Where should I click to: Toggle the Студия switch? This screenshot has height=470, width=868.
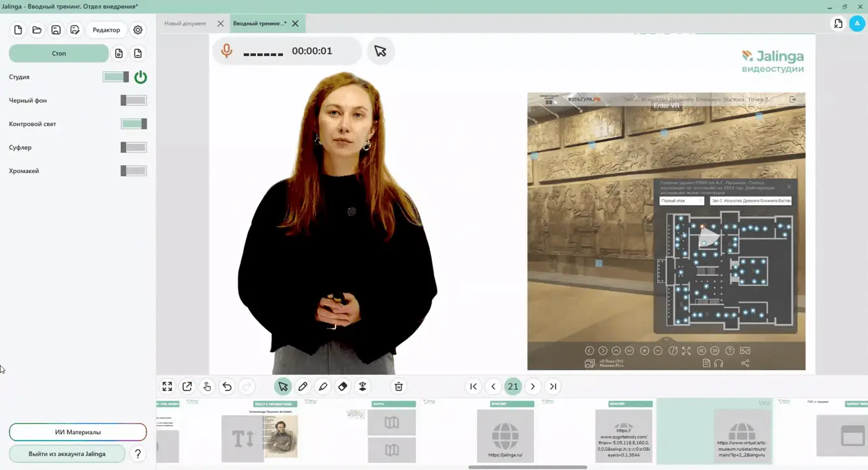pyautogui.click(x=116, y=77)
